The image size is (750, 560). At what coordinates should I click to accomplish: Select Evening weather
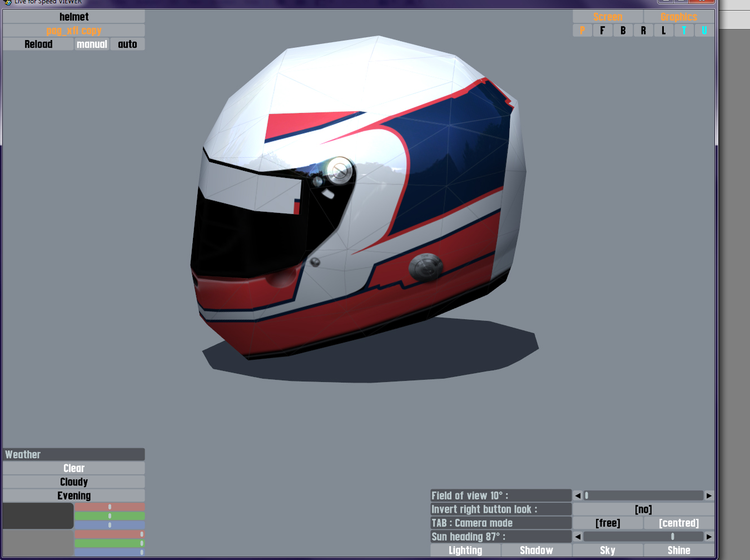pyautogui.click(x=74, y=495)
